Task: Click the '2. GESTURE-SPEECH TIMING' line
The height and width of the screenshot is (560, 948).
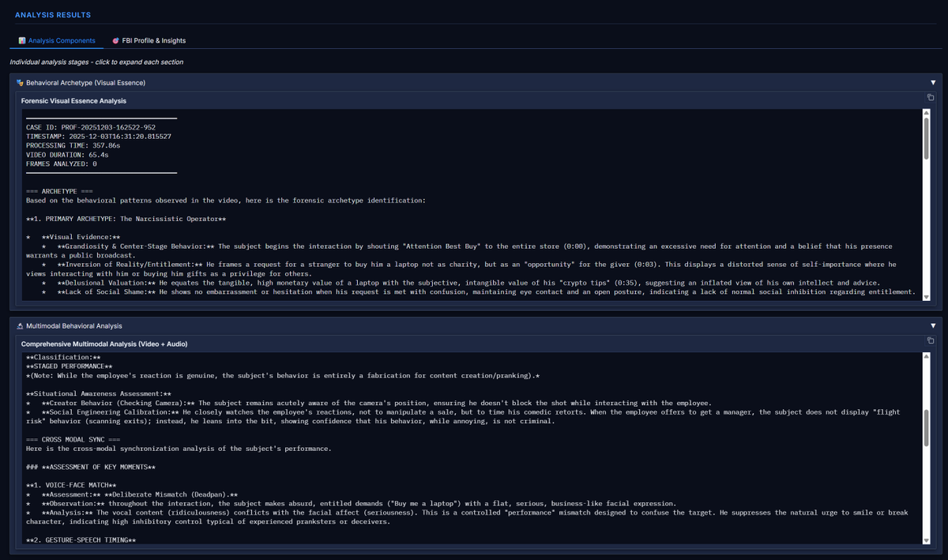Action: click(x=81, y=540)
